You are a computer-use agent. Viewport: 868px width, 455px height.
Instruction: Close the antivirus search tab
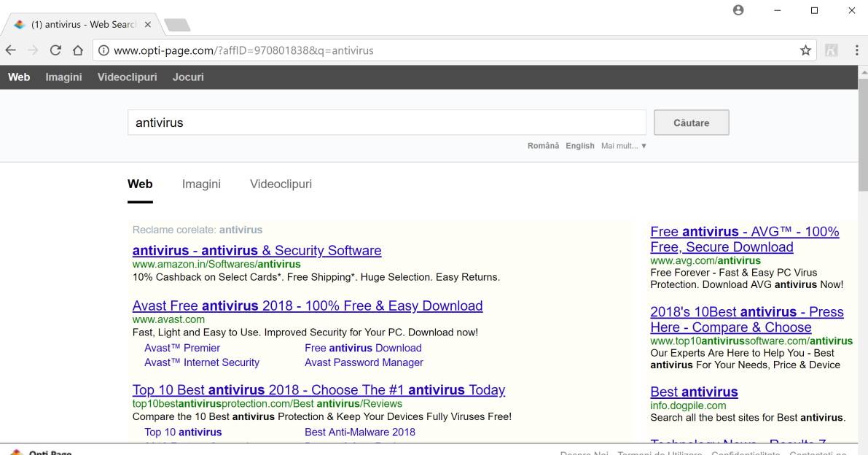click(x=147, y=24)
